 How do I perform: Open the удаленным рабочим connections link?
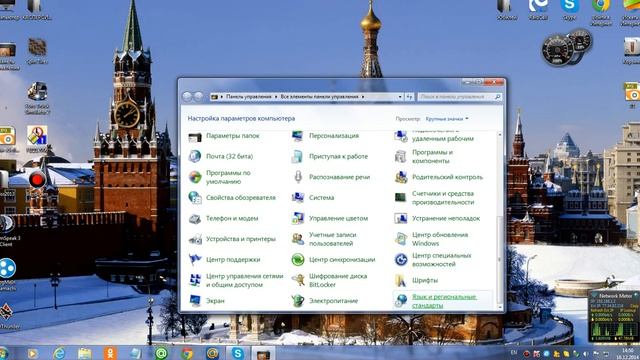(x=443, y=138)
